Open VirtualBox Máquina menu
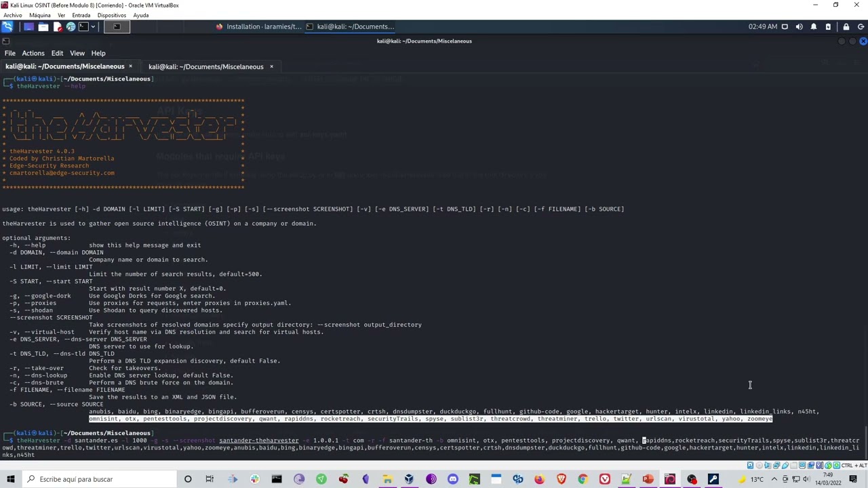Image resolution: width=868 pixels, height=488 pixels. [39, 15]
